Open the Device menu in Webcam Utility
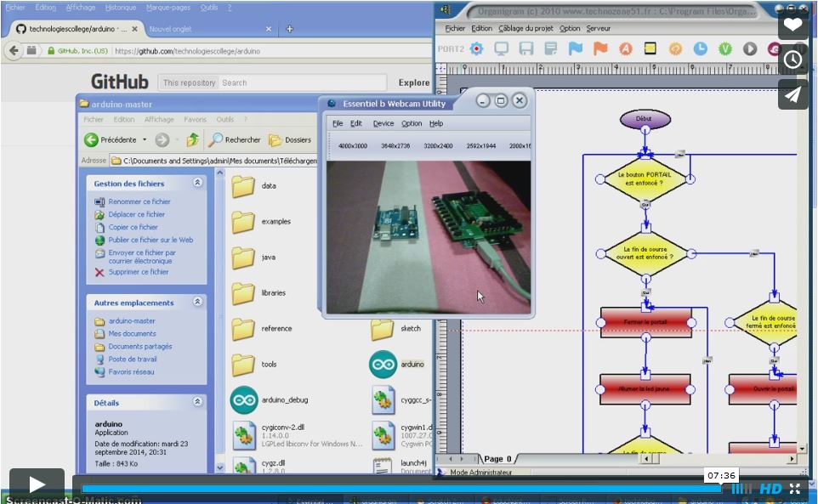This screenshot has width=818, height=504. (383, 123)
